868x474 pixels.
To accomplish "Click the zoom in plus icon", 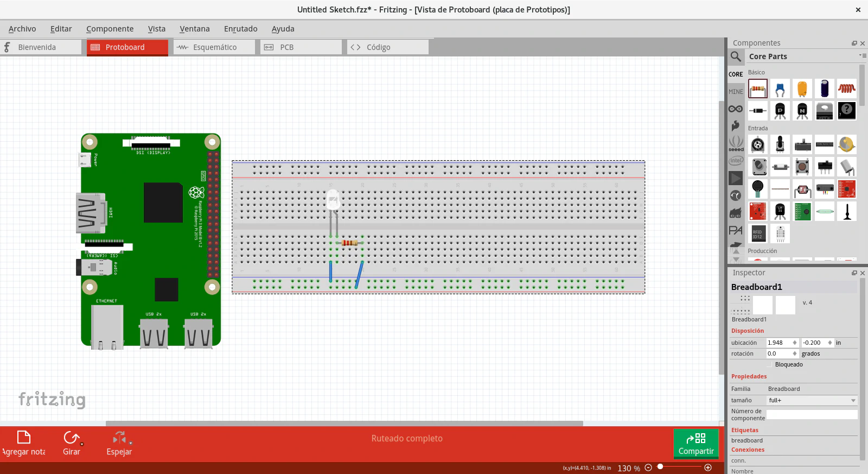I will pos(708,467).
